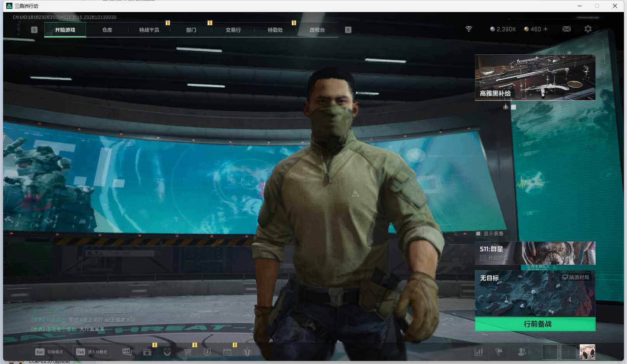Viewport: 627px width, 364px height.
Task: Click the winged emblem icon
Action: (247, 352)
